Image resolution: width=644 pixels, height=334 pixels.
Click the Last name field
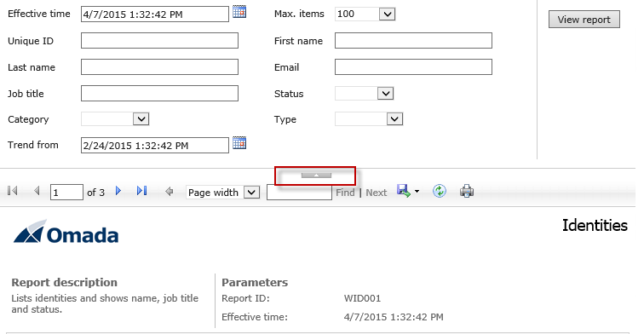coord(159,67)
